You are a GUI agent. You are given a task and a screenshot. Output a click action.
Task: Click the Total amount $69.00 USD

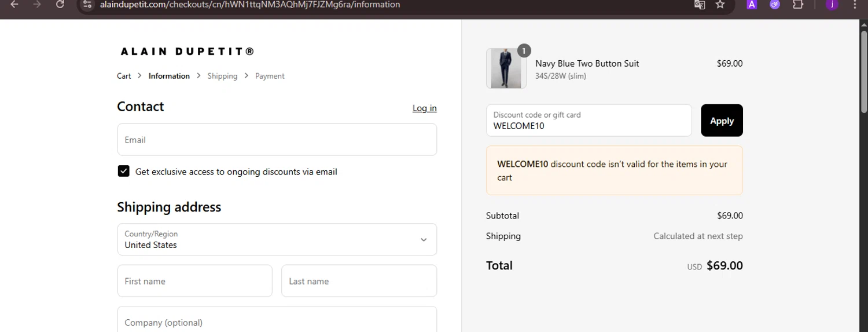pos(715,266)
